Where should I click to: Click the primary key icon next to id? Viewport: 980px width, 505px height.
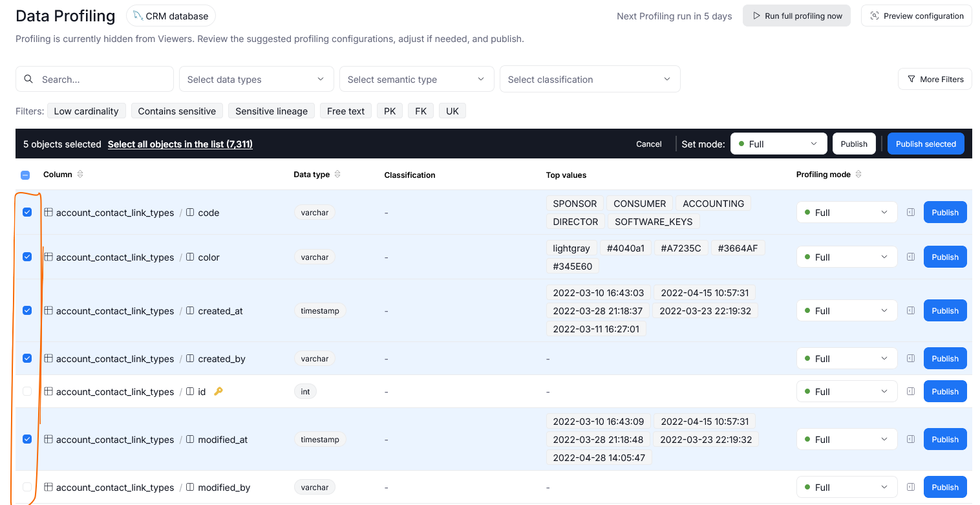[218, 391]
